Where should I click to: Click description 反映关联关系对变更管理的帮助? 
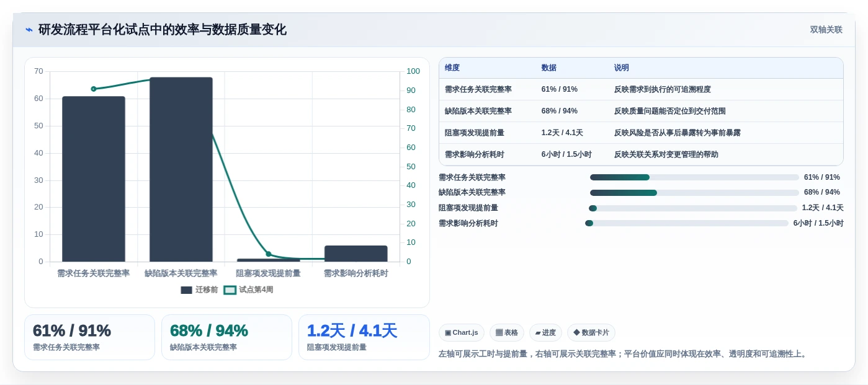pyautogui.click(x=666, y=154)
